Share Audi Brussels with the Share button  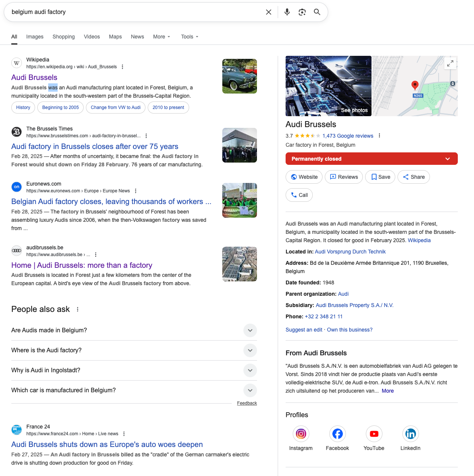[414, 177]
